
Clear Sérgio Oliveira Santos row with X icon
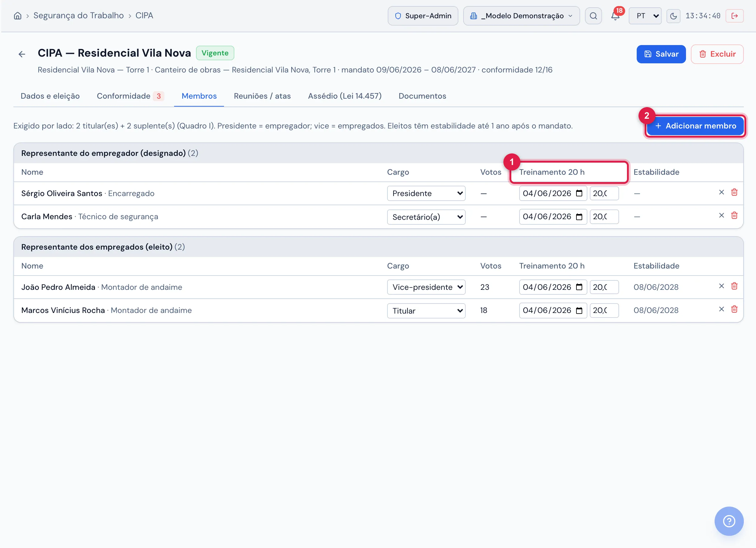click(721, 192)
